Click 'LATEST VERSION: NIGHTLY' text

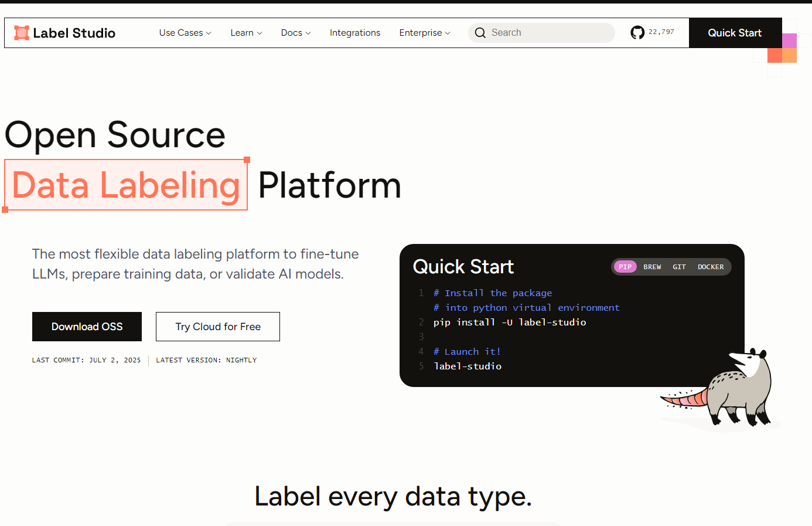click(x=206, y=360)
